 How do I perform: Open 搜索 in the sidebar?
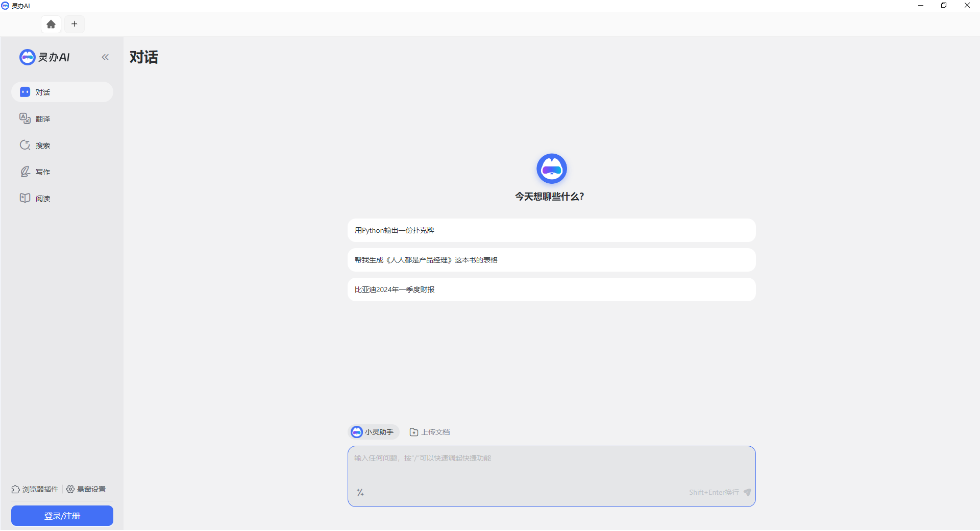pos(62,145)
